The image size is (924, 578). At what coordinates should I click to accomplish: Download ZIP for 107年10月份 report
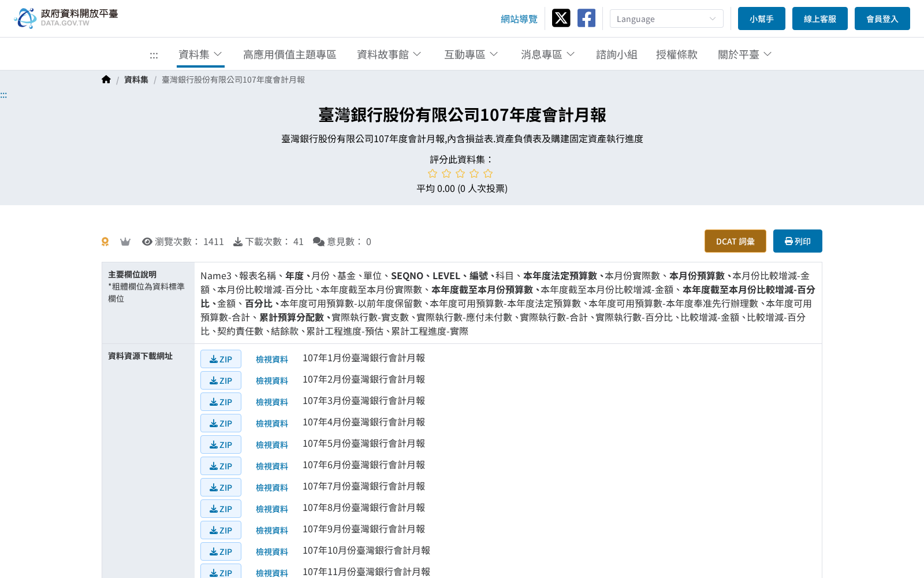(221, 551)
